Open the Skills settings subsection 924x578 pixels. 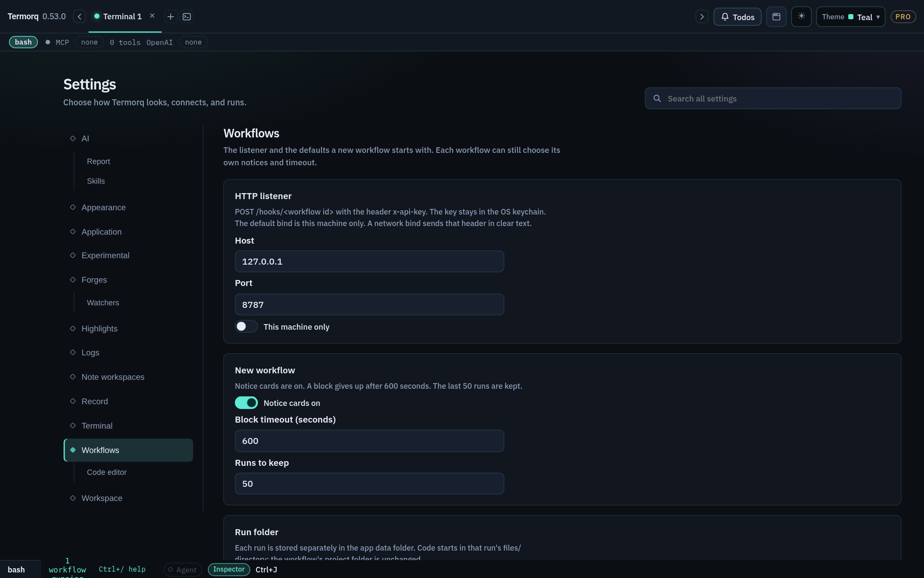coord(96,181)
